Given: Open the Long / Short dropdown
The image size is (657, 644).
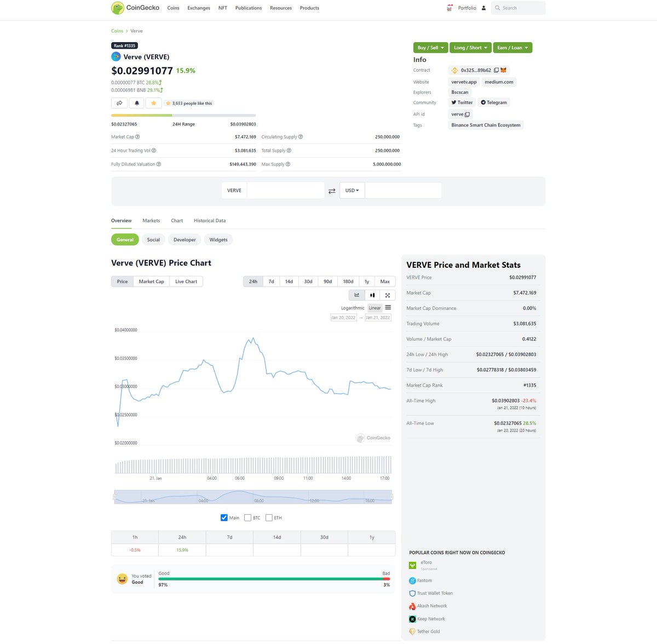Looking at the screenshot, I should tap(470, 48).
